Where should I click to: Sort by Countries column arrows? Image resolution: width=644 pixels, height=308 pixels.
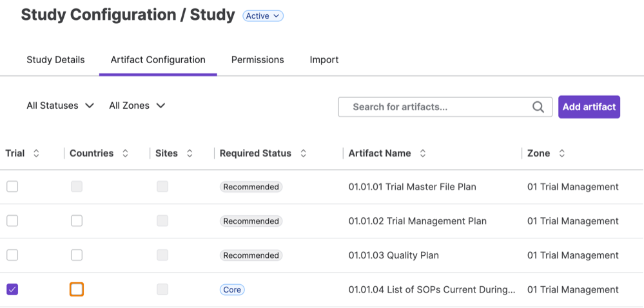pyautogui.click(x=125, y=153)
